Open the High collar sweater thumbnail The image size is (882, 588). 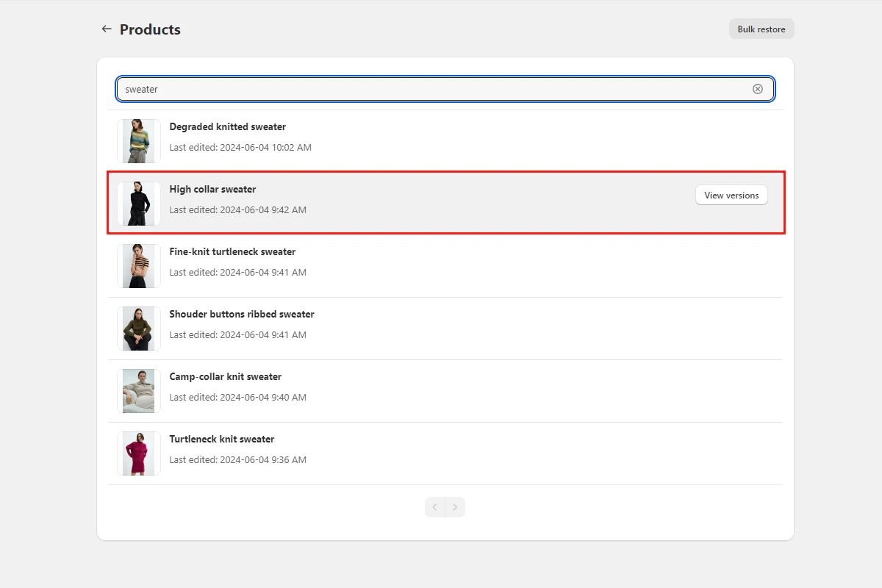point(138,203)
